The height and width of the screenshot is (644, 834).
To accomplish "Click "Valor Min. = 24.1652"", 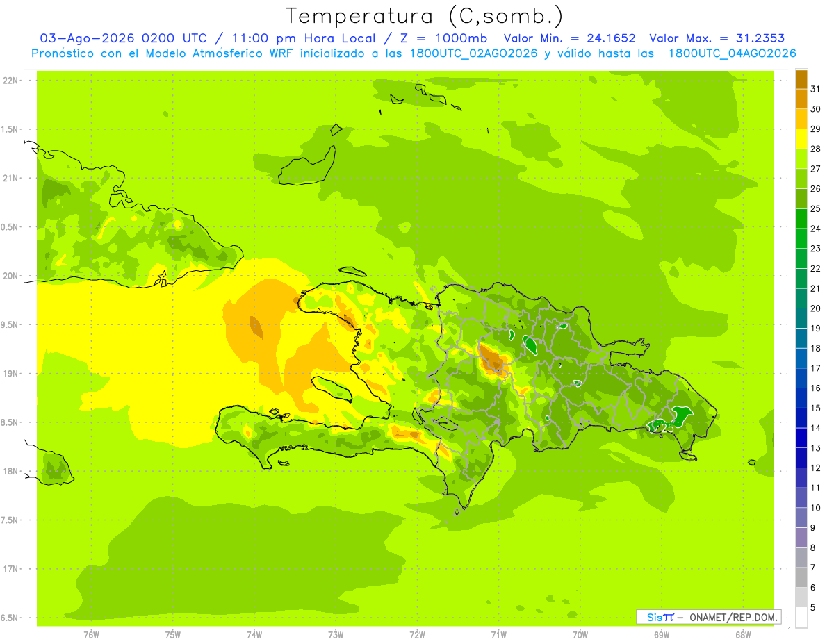I will [569, 38].
